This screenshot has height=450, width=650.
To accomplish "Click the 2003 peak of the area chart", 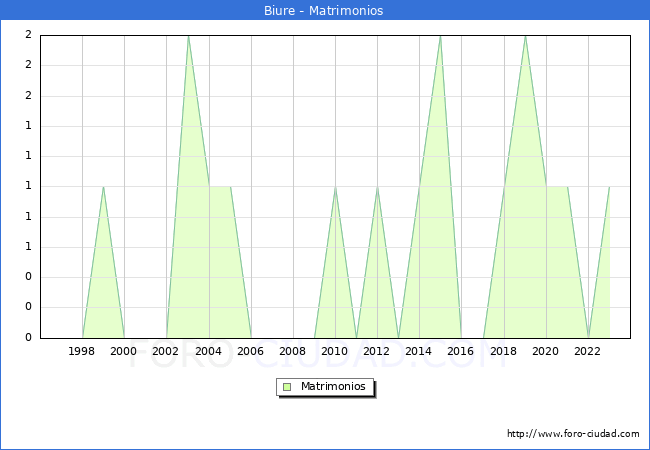I will pos(188,36).
